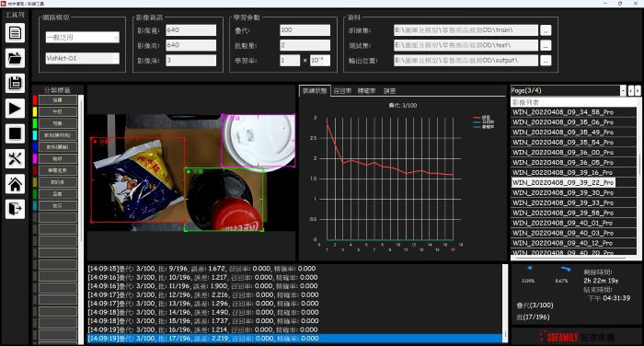
Task: Click the magenta bounding box on cup lid
Action: [258, 141]
